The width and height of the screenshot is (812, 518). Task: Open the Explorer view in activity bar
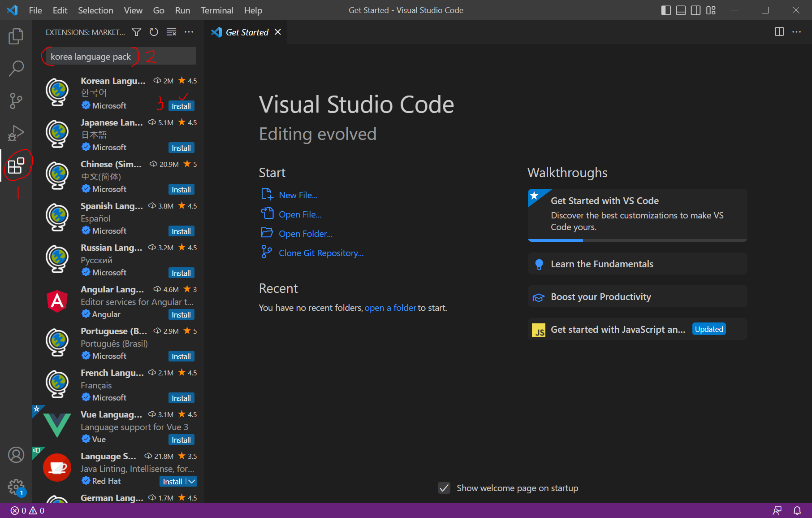click(16, 36)
